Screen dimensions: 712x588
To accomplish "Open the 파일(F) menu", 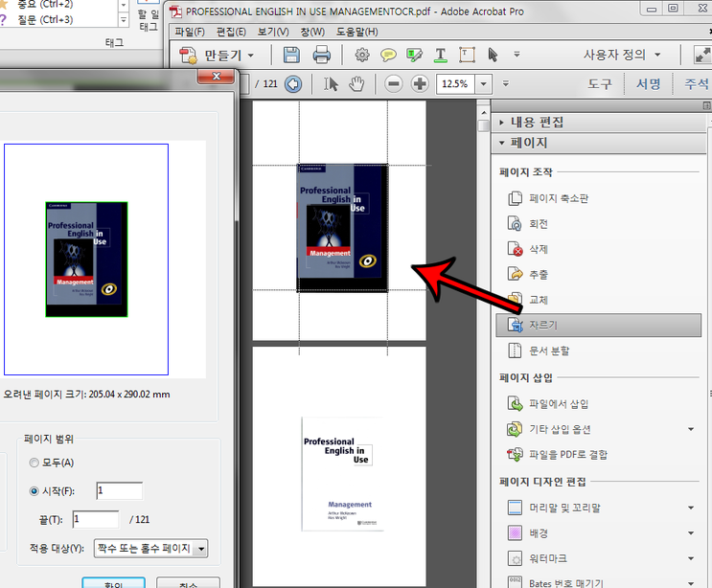I will [190, 32].
